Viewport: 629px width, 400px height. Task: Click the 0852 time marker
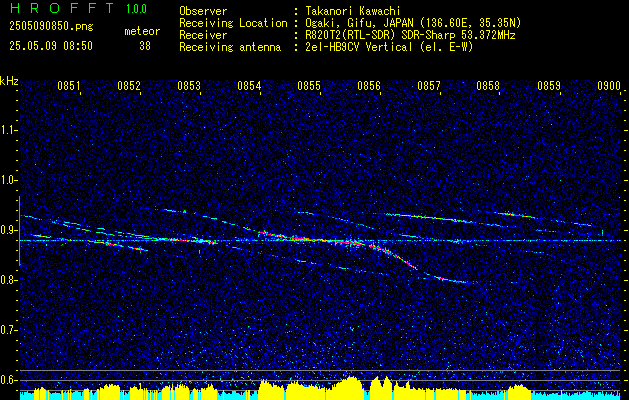(129, 86)
